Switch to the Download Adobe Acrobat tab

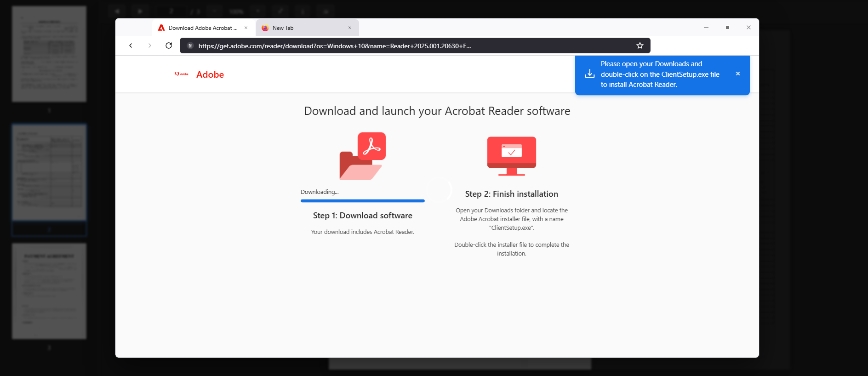coord(204,28)
